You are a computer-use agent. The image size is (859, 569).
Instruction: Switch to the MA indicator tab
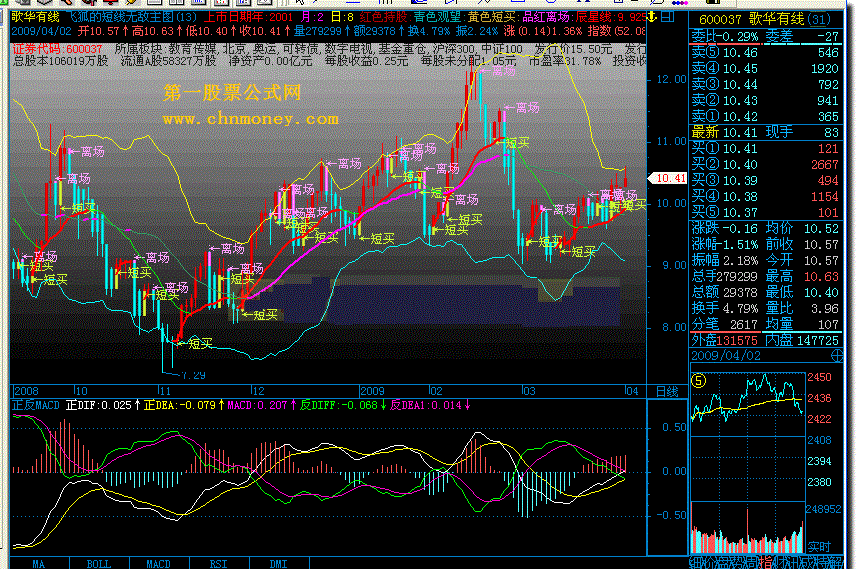(x=39, y=564)
